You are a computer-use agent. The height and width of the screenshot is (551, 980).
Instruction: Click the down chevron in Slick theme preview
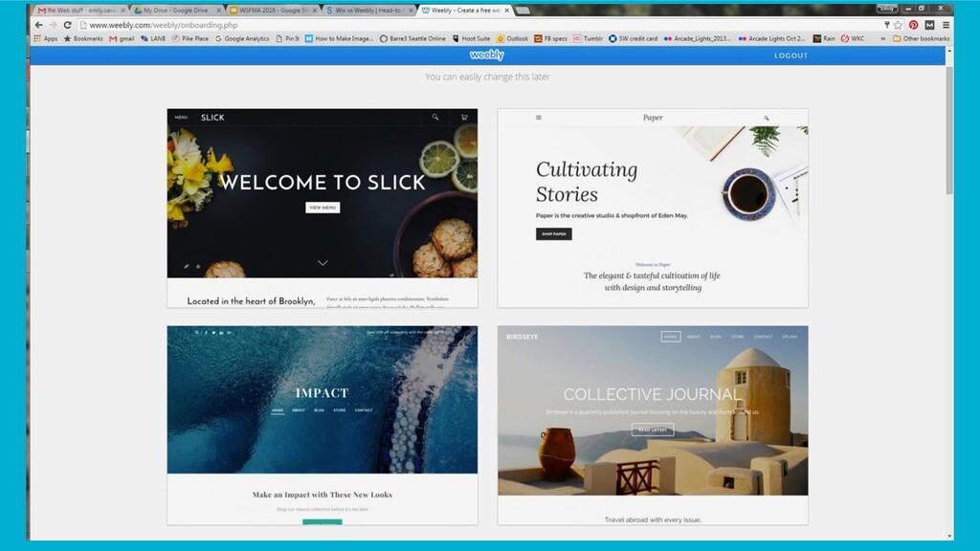323,263
